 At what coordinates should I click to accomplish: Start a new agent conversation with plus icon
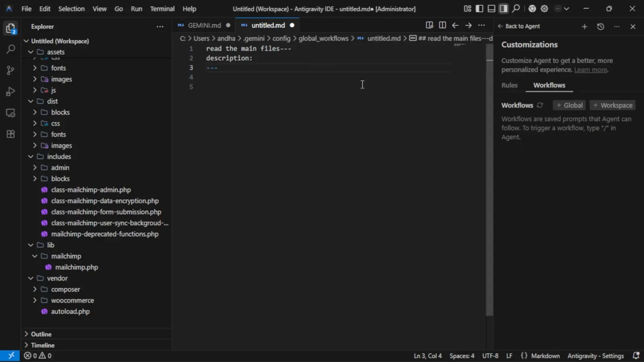tap(584, 27)
